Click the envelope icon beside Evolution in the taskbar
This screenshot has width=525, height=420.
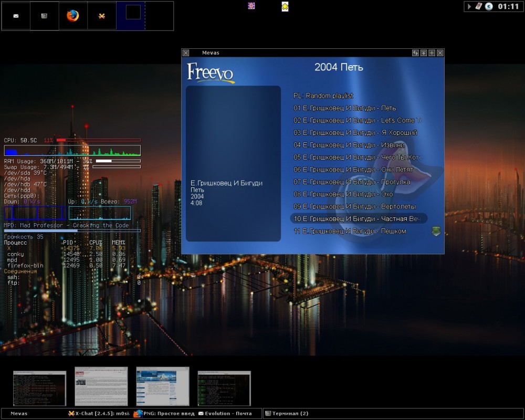(201, 414)
